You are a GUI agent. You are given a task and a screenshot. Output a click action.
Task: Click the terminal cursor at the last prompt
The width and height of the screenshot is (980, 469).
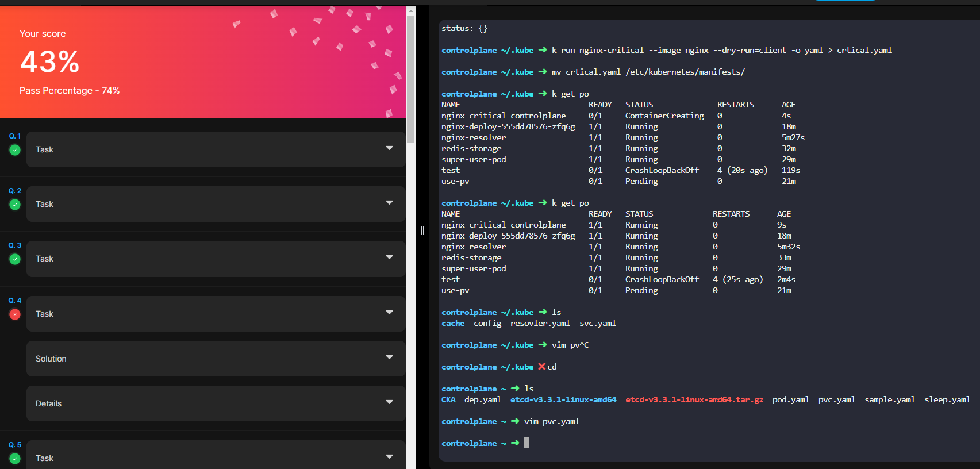click(x=526, y=443)
